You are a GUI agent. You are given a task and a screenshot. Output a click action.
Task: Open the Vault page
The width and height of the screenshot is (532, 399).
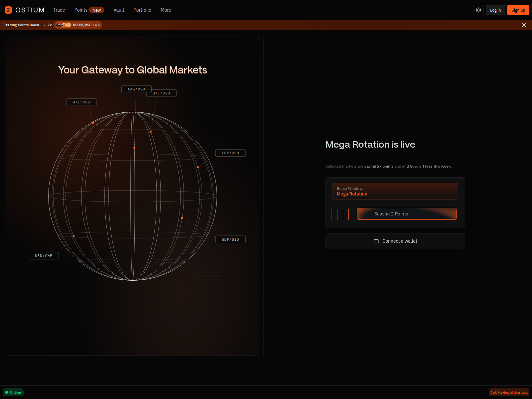(x=119, y=10)
